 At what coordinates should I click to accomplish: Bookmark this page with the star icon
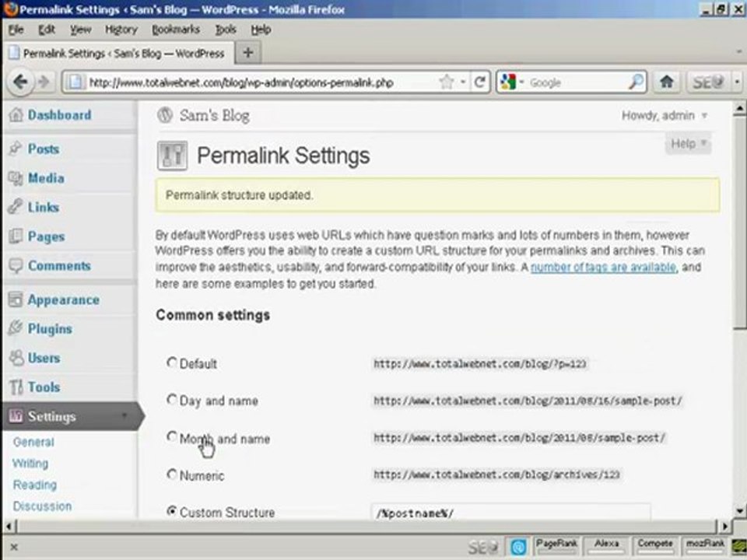447,82
